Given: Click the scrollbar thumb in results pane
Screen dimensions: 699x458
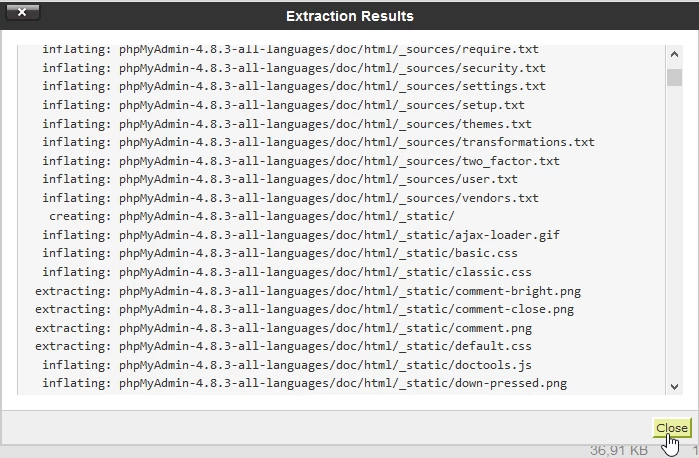Looking at the screenshot, I should click(674, 77).
